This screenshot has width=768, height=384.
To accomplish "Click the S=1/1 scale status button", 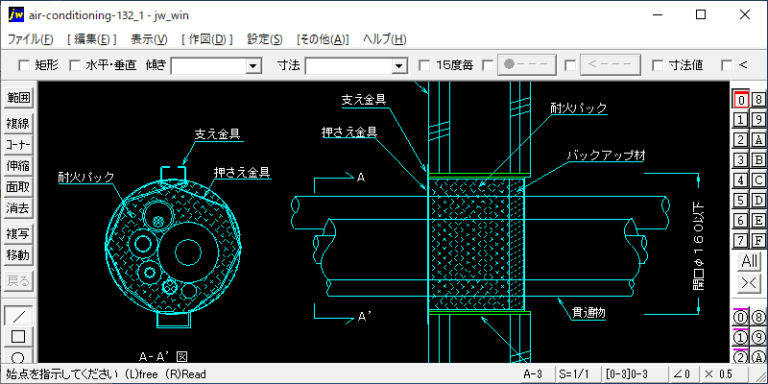I will tap(578, 374).
